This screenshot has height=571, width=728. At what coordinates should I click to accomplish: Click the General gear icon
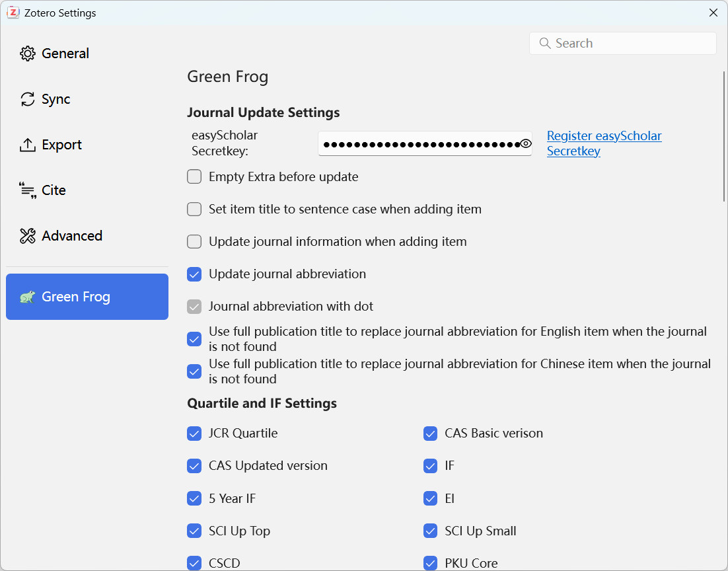pos(27,54)
